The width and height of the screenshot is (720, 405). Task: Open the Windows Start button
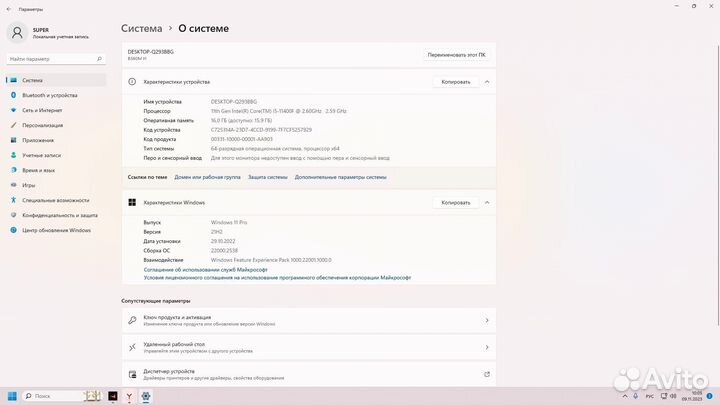point(12,396)
